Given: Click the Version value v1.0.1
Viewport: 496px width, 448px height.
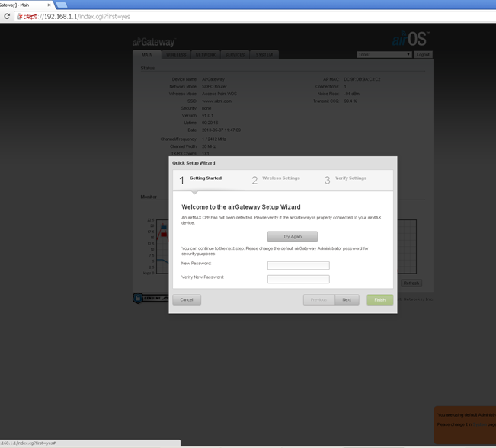Looking at the screenshot, I should 207,116.
